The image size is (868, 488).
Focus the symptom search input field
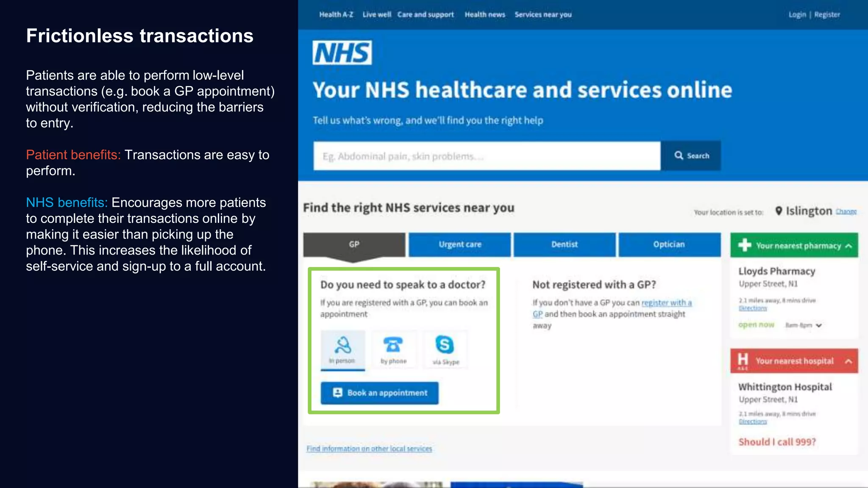point(487,156)
